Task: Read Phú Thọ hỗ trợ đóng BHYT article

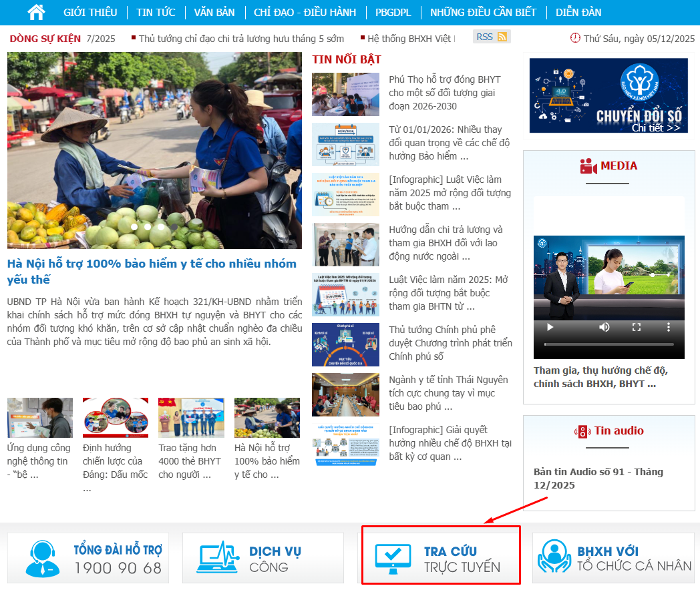Action: point(445,93)
